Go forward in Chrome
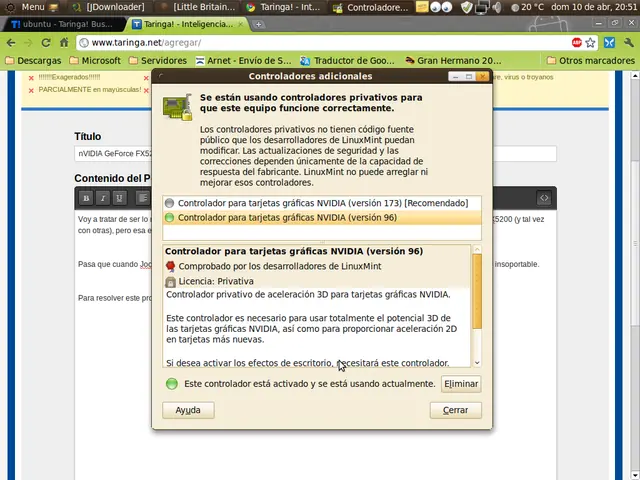This screenshot has width=640, height=480. pyautogui.click(x=28, y=42)
